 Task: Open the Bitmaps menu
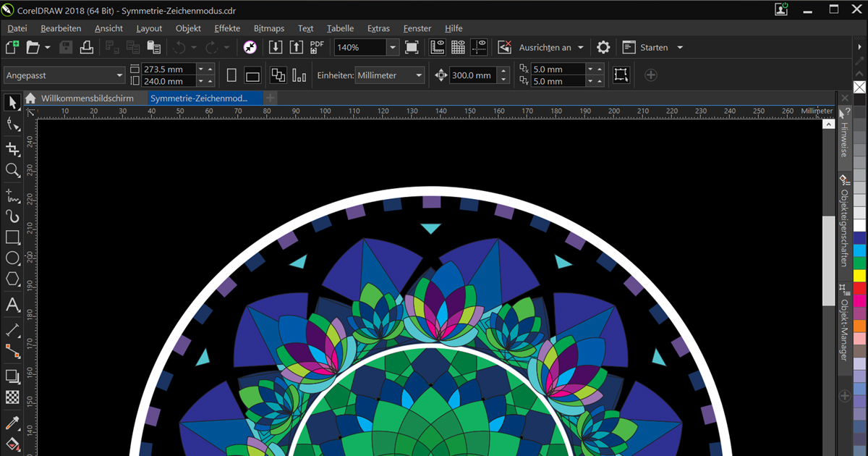point(269,28)
